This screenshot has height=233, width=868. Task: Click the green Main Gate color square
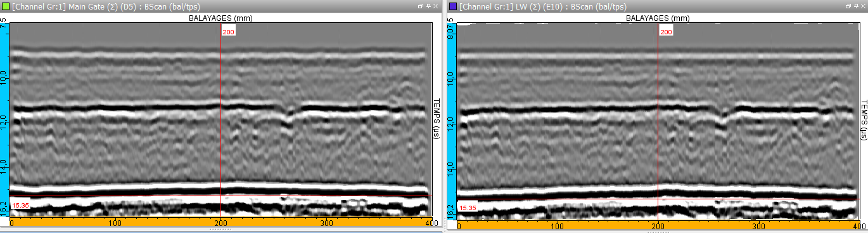(6, 6)
